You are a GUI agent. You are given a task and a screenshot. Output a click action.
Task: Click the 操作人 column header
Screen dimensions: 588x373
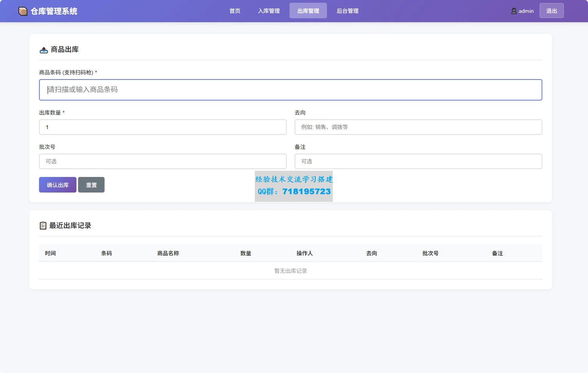(x=305, y=253)
